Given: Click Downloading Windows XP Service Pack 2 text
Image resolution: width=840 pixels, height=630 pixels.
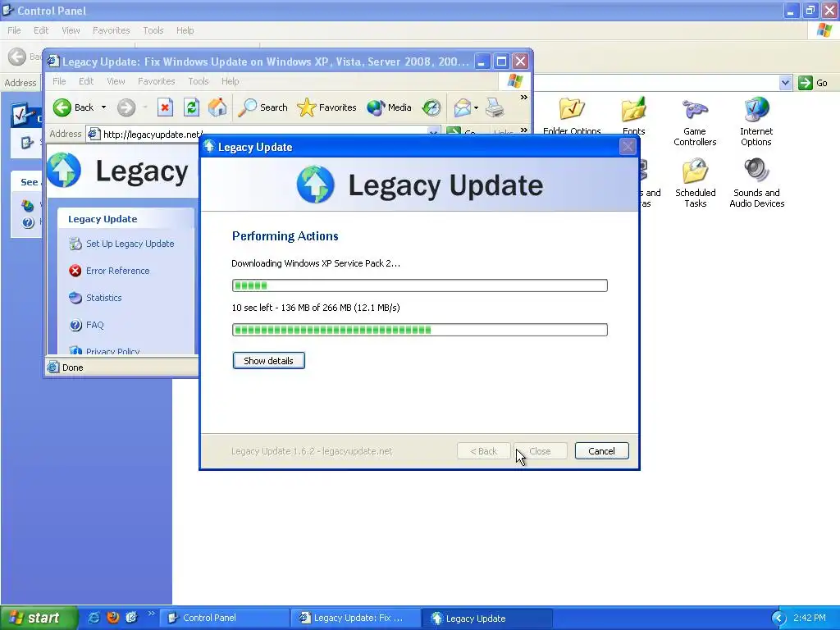Looking at the screenshot, I should click(x=316, y=263).
